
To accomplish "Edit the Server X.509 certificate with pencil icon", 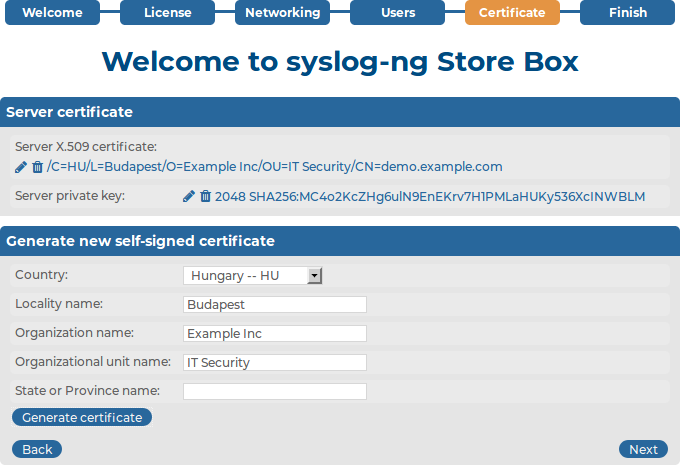I will pyautogui.click(x=20, y=167).
